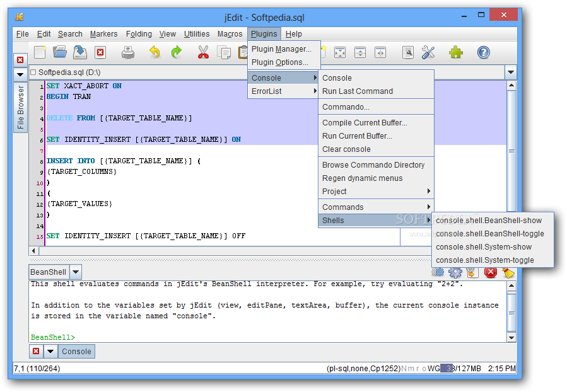This screenshot has height=392, width=567.
Task: Cut the selection with the scissors icon
Action: click(203, 52)
